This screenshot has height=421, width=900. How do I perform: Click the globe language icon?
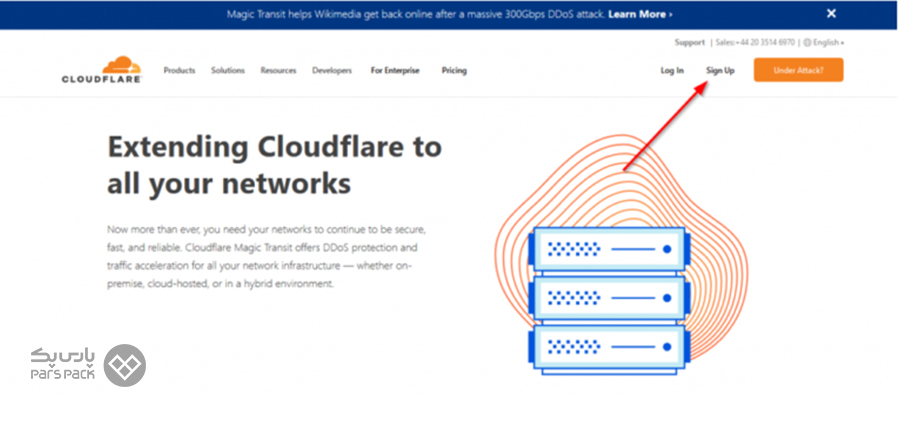(807, 43)
